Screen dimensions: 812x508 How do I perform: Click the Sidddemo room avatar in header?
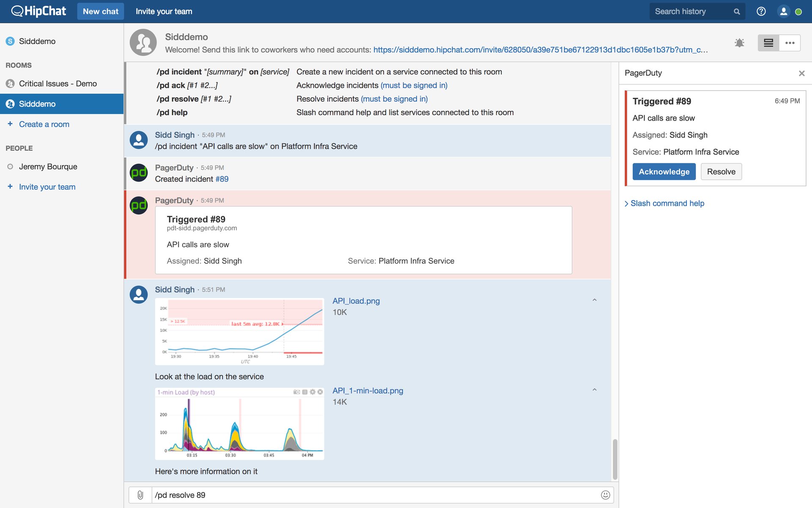143,42
